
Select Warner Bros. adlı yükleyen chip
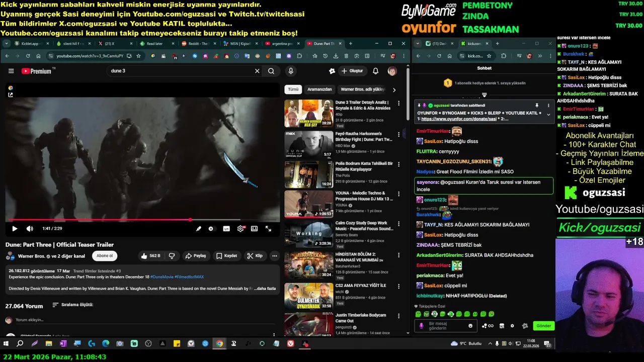[362, 89]
